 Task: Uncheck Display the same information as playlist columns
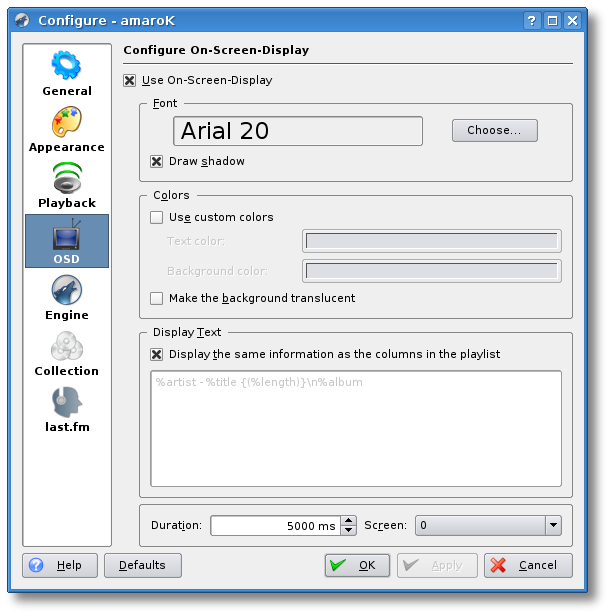pyautogui.click(x=157, y=354)
